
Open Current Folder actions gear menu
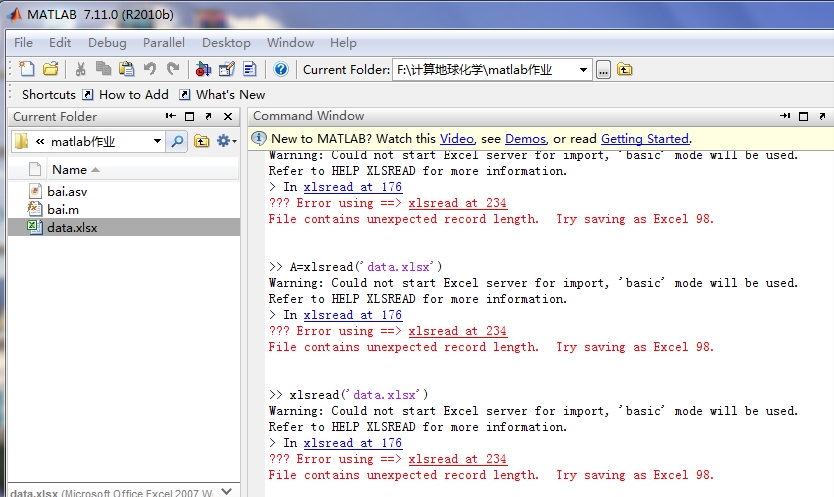227,141
